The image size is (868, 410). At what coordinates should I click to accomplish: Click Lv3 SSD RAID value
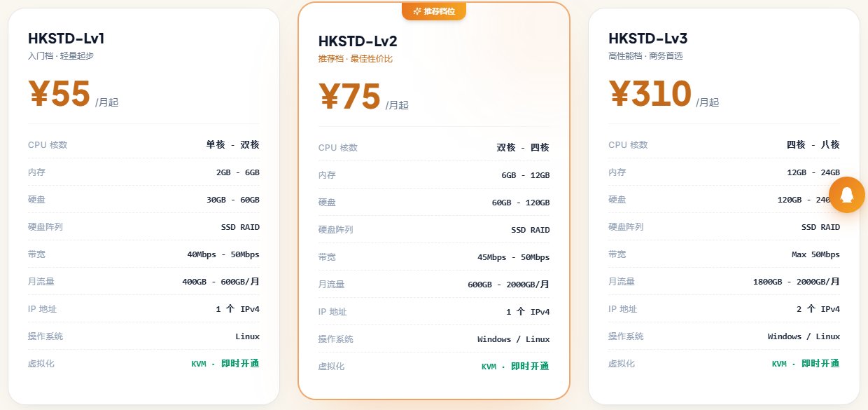click(820, 227)
